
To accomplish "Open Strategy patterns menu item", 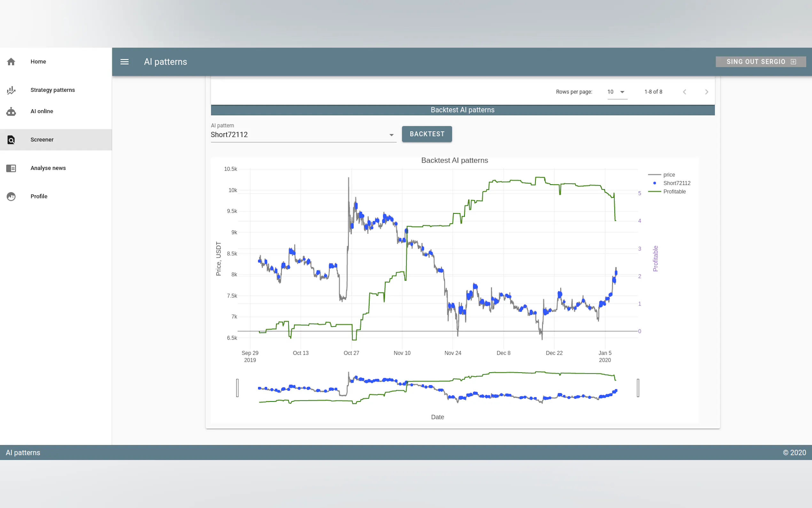I will tap(53, 90).
